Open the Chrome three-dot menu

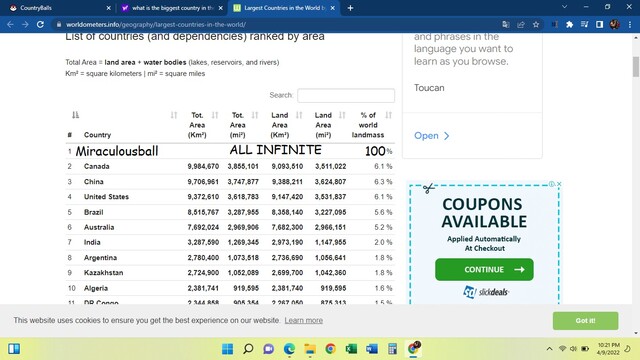click(x=630, y=24)
